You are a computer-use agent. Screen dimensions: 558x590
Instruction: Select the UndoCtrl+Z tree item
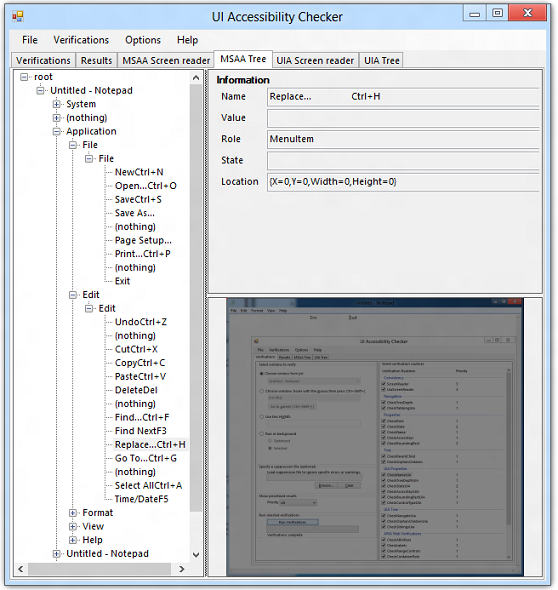click(141, 322)
